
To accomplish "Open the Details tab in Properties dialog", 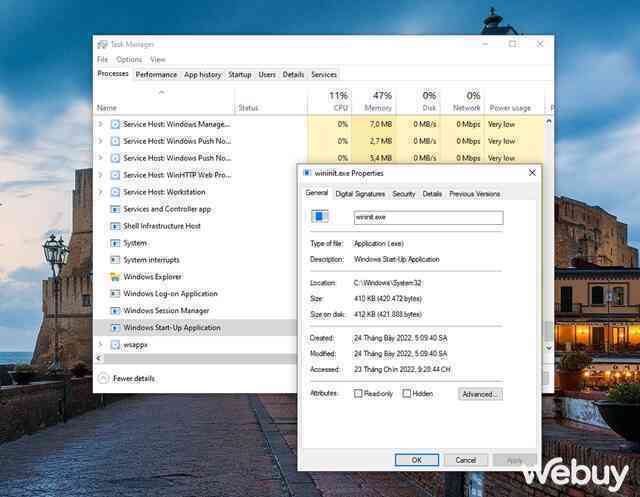I will (432, 194).
